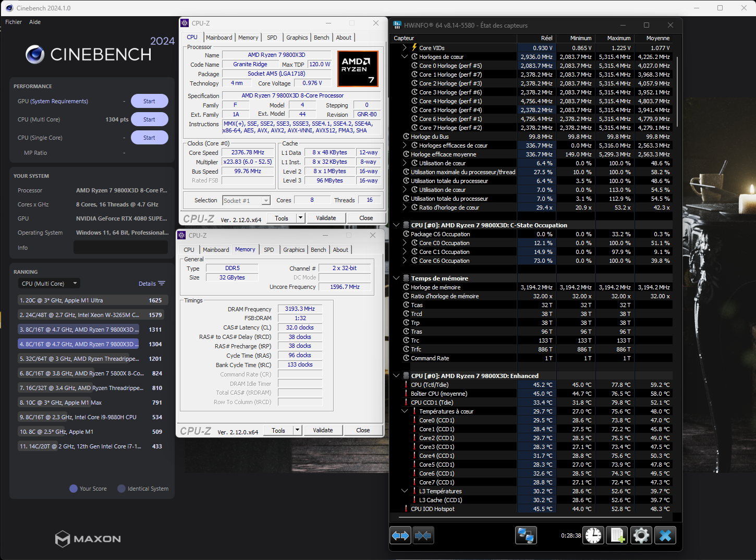Open the CPU (Multi Core) ranking dropdown
Screen dimensions: 756x560
(49, 284)
